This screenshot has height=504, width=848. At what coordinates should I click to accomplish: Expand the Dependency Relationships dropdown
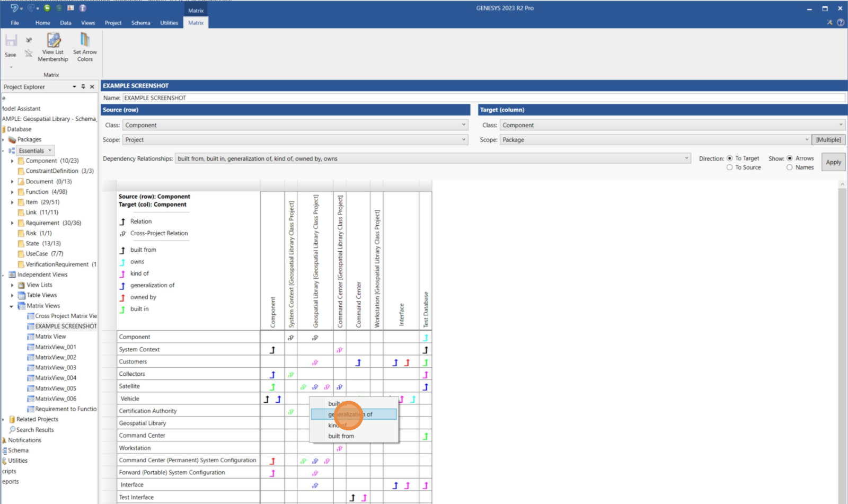point(686,158)
